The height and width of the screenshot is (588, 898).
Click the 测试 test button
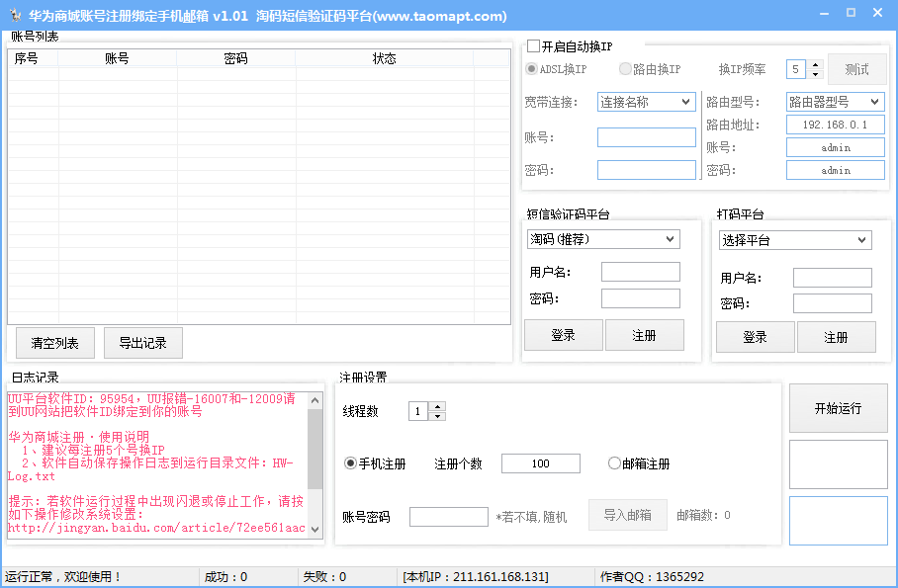[x=854, y=68]
